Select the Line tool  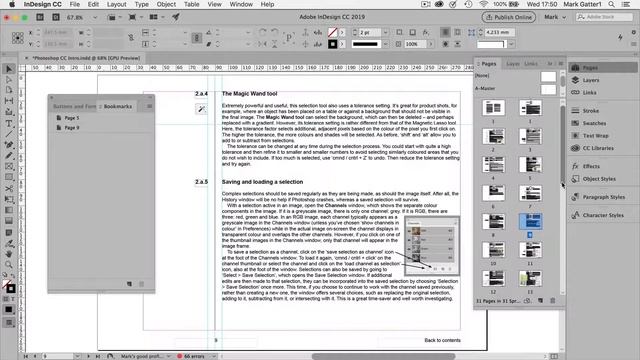pos(9,134)
